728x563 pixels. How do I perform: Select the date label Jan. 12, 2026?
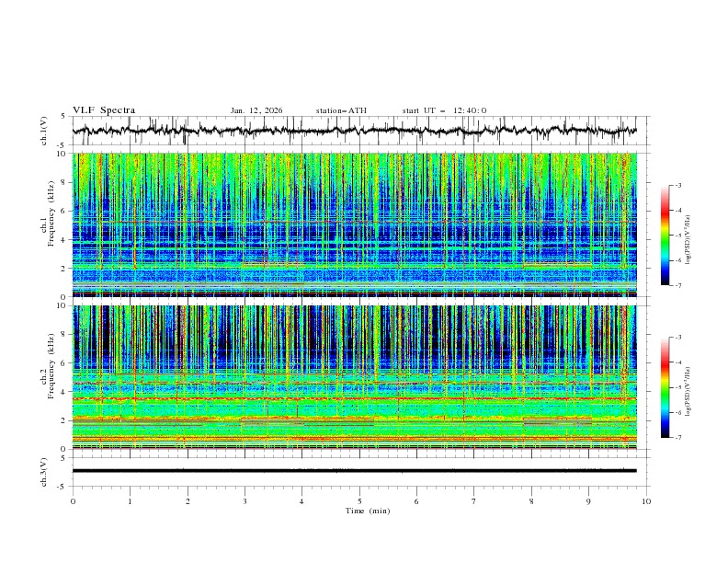point(256,110)
